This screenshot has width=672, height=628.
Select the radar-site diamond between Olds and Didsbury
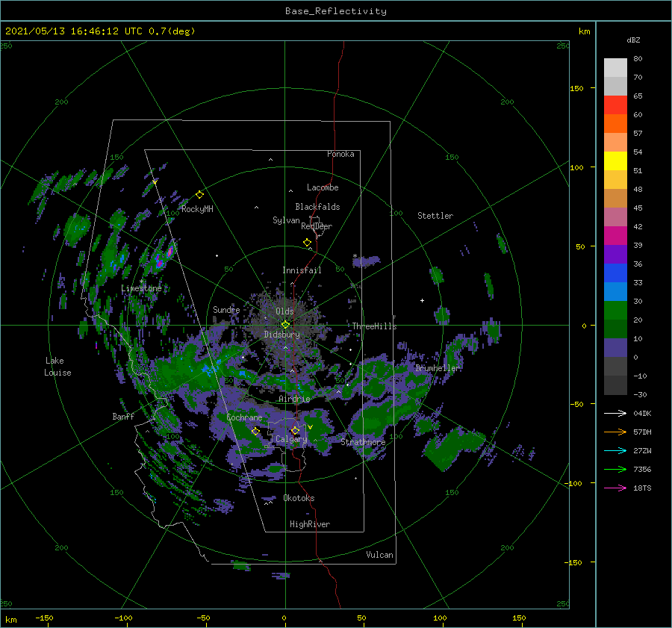tap(285, 325)
